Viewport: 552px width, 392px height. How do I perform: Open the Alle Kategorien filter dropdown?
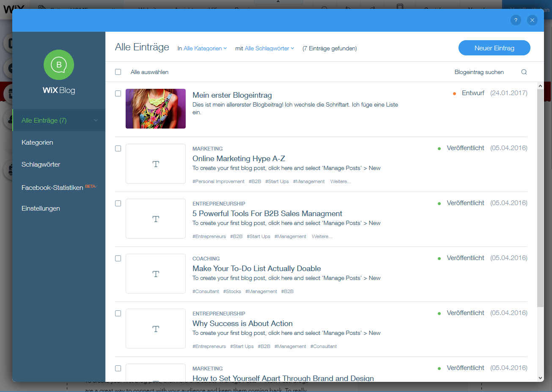coord(205,48)
